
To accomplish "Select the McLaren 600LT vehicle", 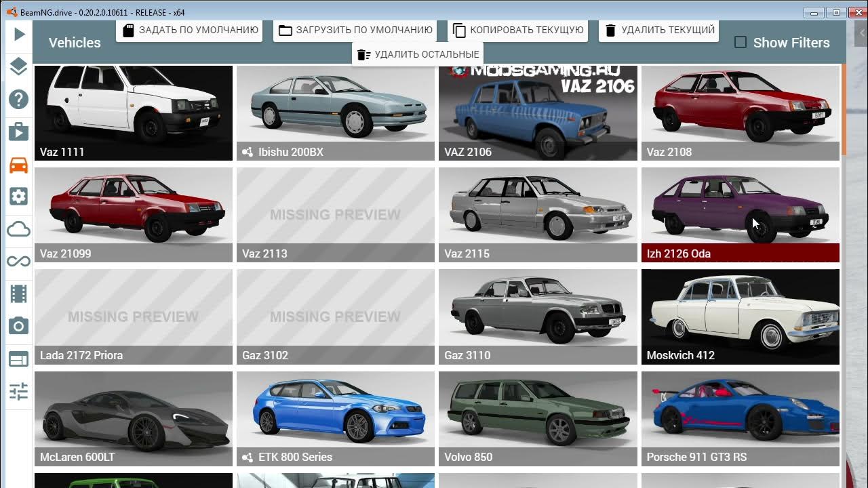I will [x=134, y=419].
